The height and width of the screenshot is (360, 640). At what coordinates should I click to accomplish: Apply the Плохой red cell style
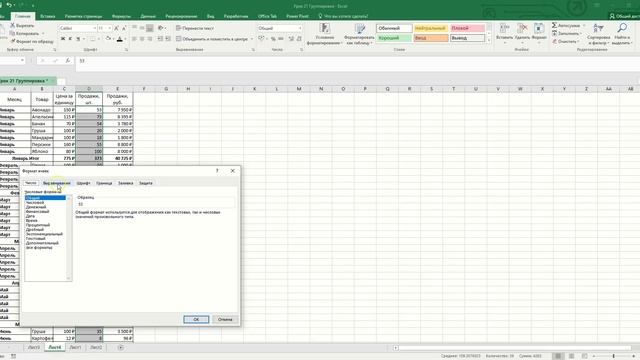click(468, 28)
